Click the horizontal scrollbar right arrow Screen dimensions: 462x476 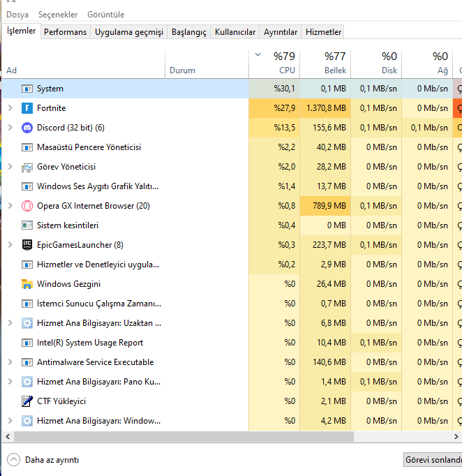[456, 437]
